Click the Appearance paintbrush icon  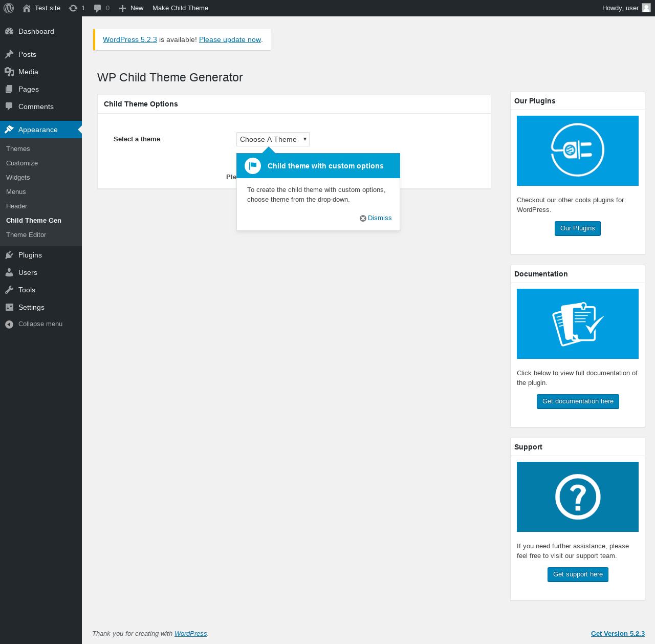click(x=9, y=130)
